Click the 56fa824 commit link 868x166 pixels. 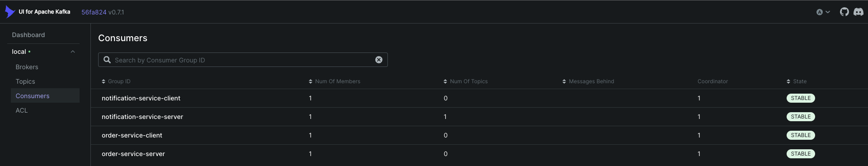94,12
